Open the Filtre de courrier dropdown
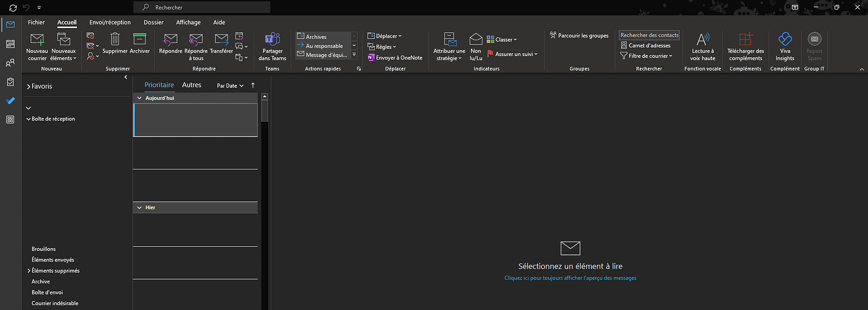The width and height of the screenshot is (868, 310). pos(647,56)
